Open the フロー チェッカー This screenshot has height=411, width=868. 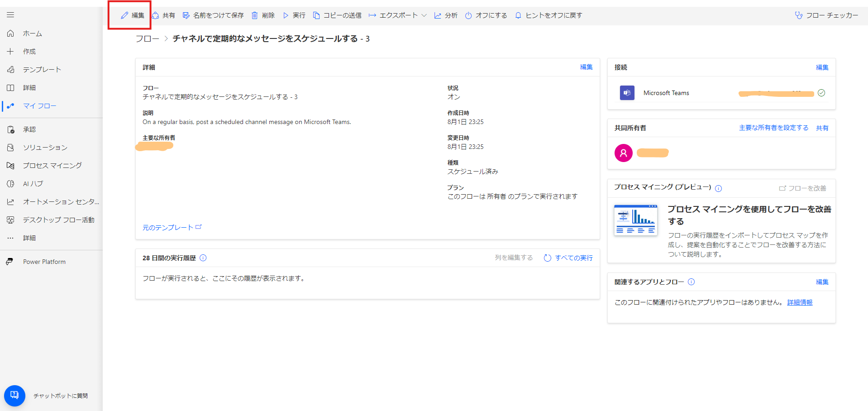[826, 15]
